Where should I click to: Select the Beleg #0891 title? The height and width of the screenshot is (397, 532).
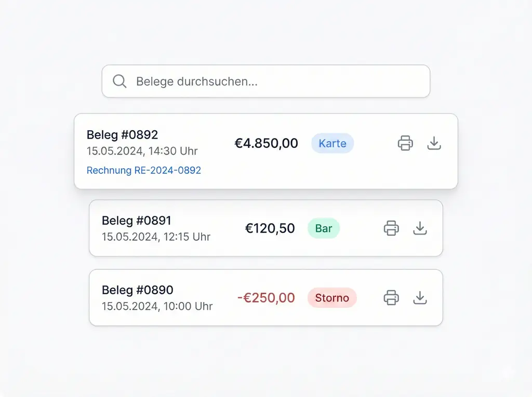click(x=137, y=221)
